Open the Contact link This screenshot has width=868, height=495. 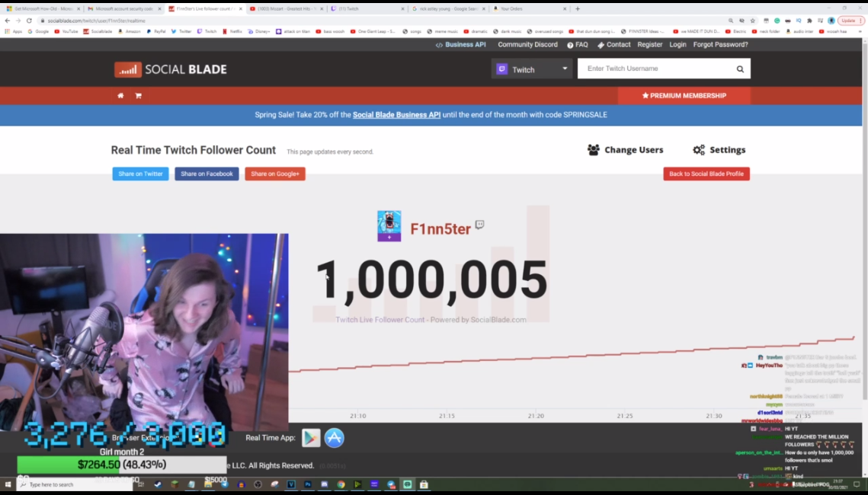pos(614,45)
